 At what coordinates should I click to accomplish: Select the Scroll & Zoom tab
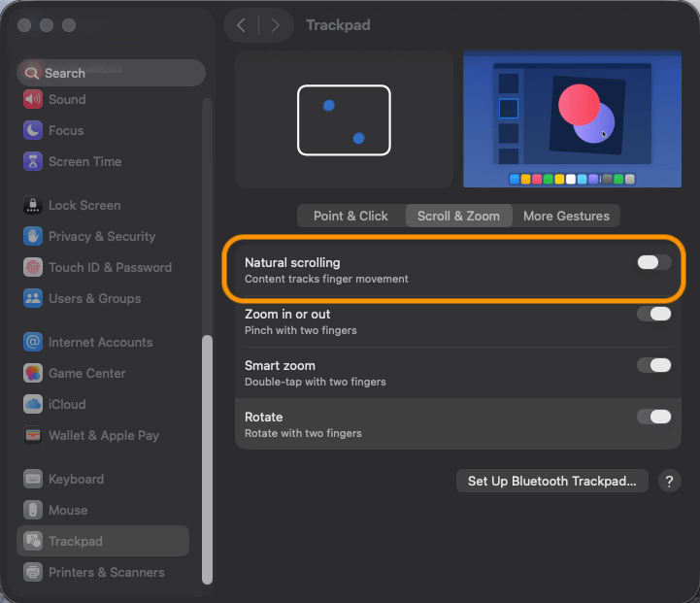[x=458, y=216]
